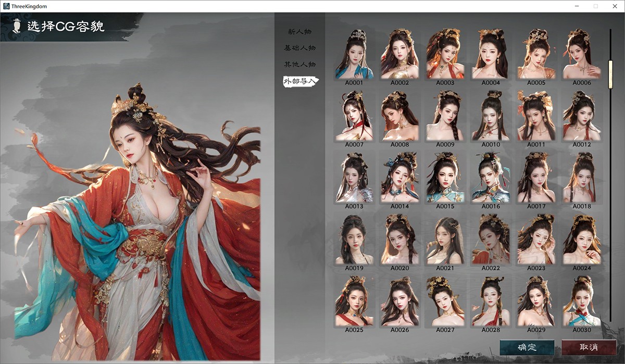Click the portrait list scrollbar handle

610,74
